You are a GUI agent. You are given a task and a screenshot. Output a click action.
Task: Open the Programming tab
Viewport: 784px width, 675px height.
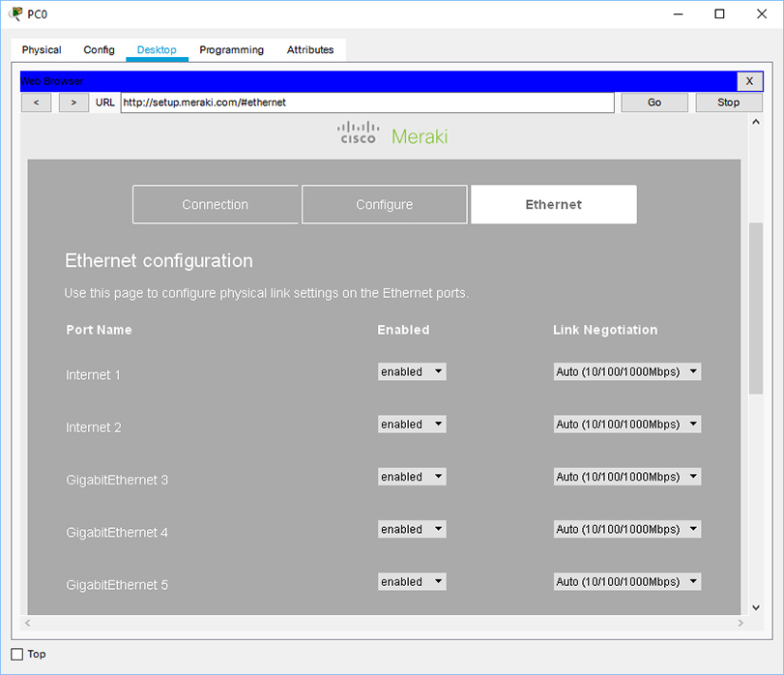[x=231, y=50]
